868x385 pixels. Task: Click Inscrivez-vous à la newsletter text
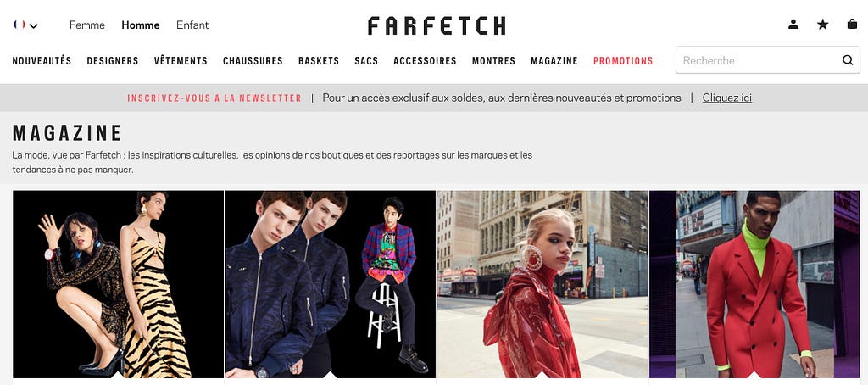pyautogui.click(x=214, y=98)
